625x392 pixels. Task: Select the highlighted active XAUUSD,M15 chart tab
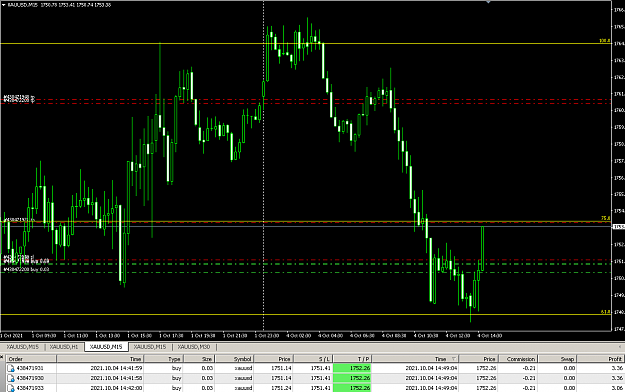pos(106,347)
